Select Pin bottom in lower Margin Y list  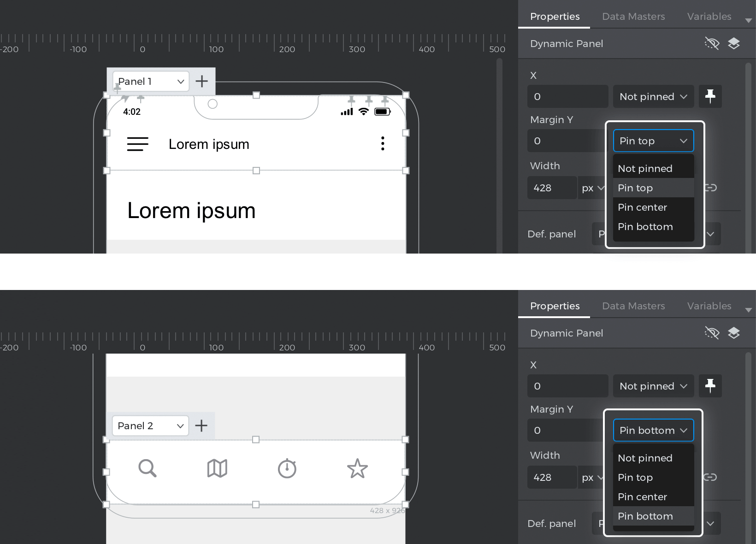pos(654,516)
